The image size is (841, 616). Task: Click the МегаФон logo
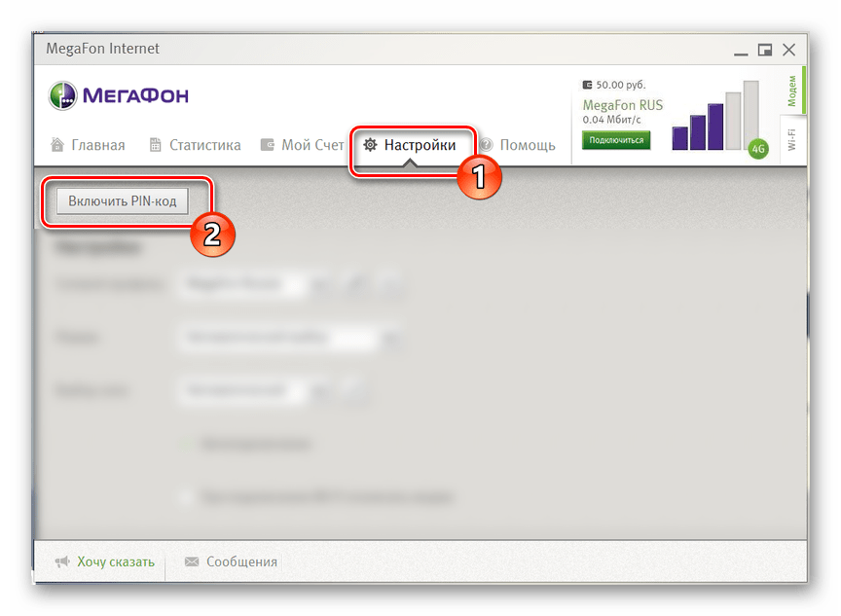tap(119, 95)
